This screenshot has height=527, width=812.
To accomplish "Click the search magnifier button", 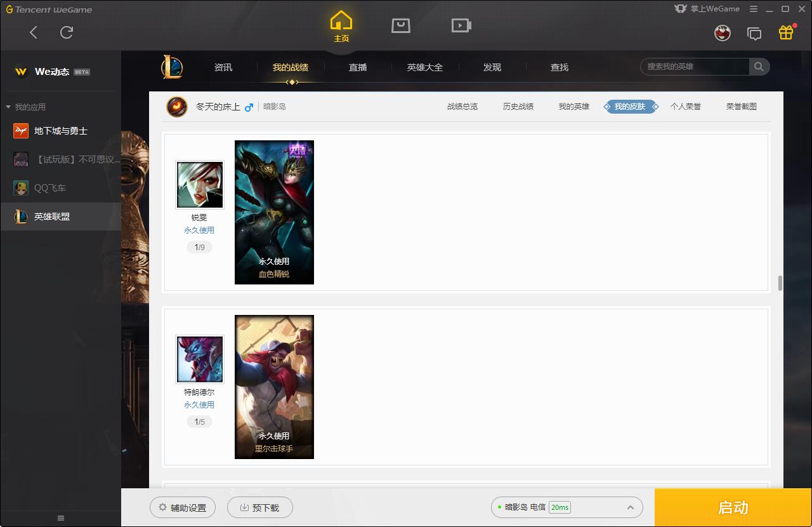I will point(759,67).
